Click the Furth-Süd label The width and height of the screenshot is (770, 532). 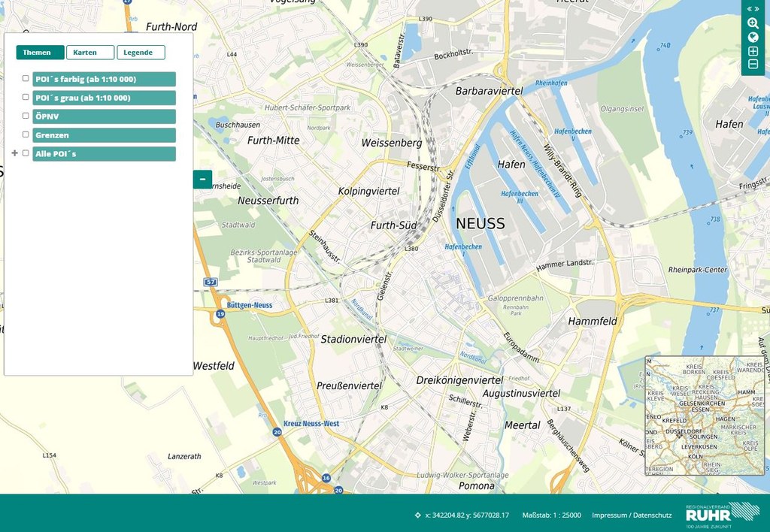click(393, 225)
